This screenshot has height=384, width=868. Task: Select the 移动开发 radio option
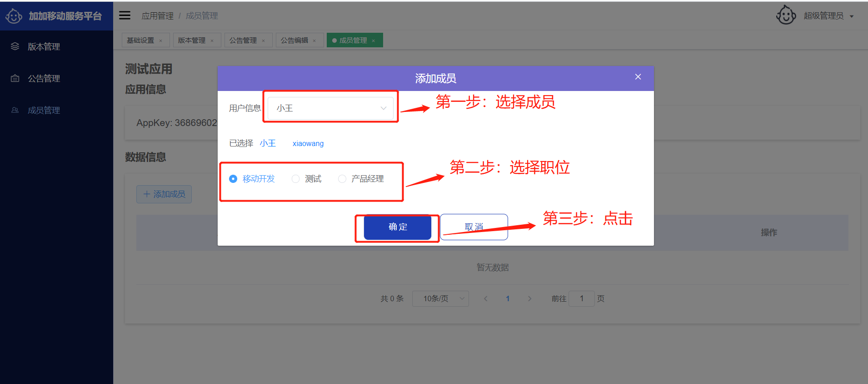tap(233, 179)
